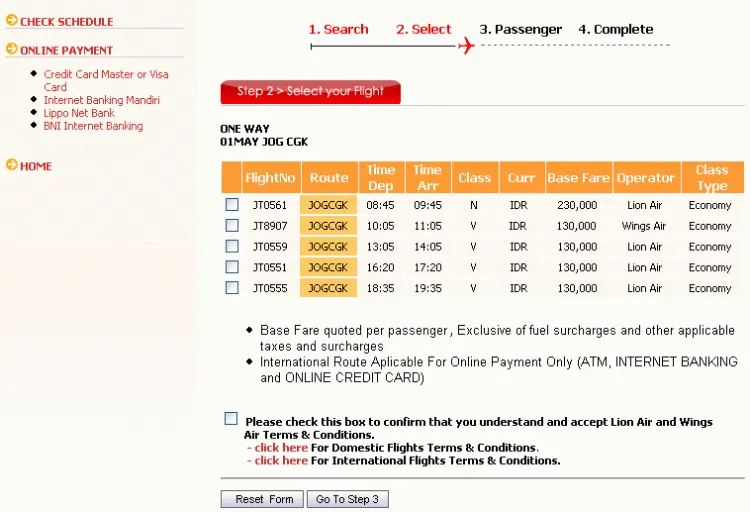Open Internet Banking Mandiri link
Screen dimensions: 750x512
(x=101, y=100)
